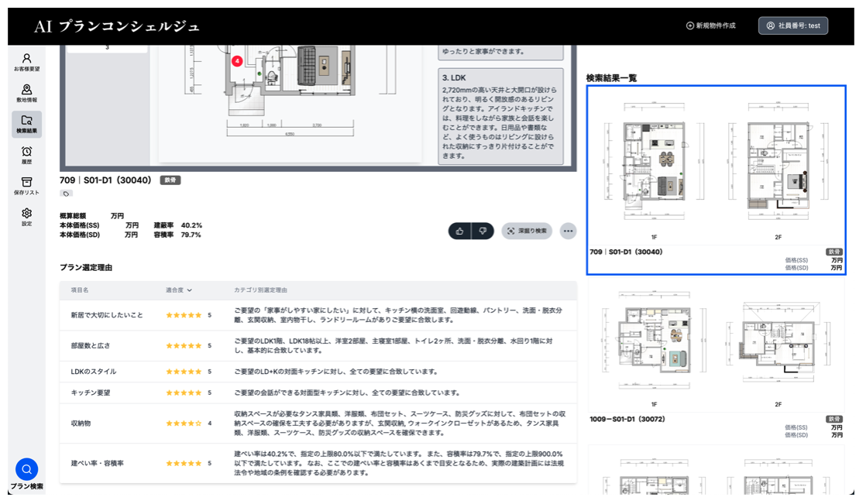Click the 深掘り検索 button
866x504 pixels.
[527, 231]
